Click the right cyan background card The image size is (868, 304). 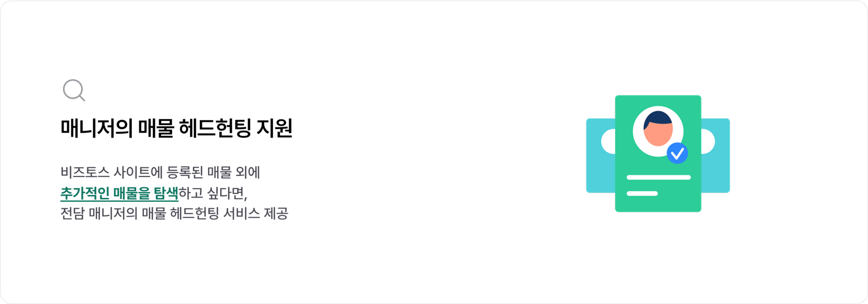(716, 156)
